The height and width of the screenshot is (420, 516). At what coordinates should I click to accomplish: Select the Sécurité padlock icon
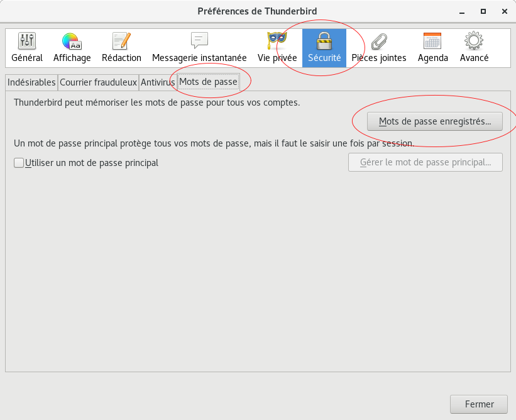324,41
